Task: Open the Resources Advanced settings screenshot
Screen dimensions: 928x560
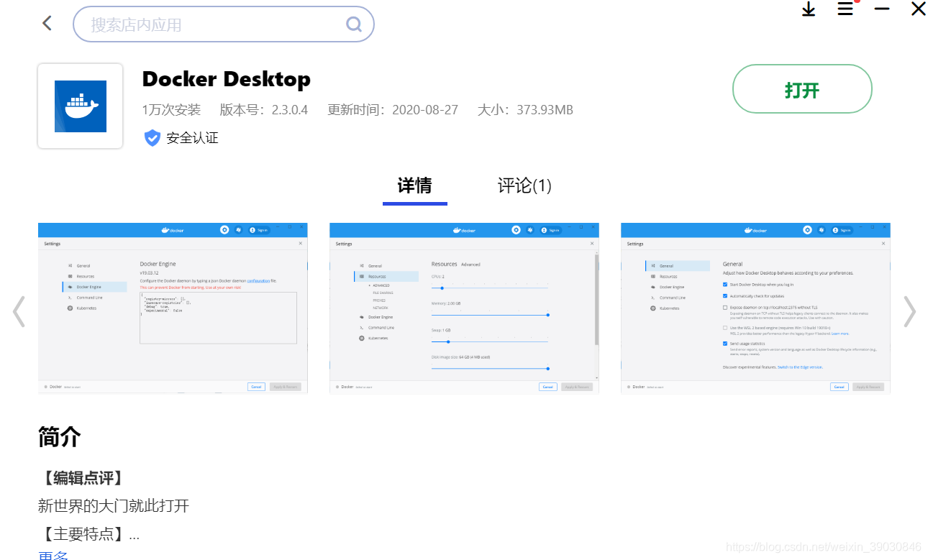Action: pos(464,308)
